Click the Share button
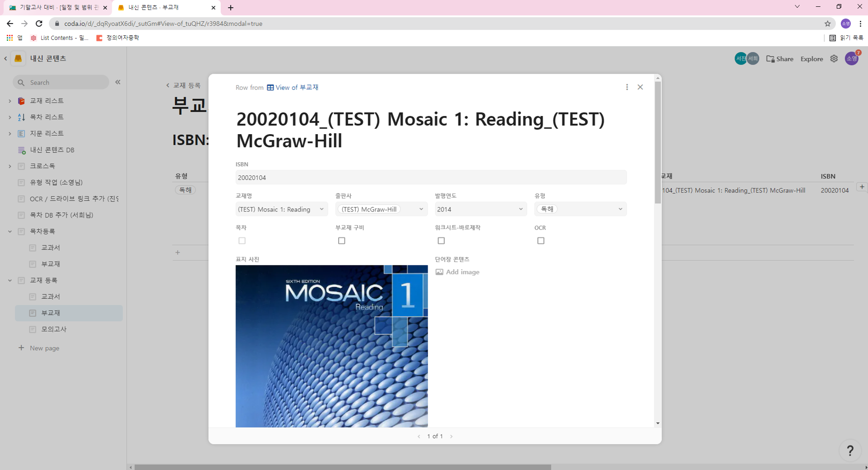 click(x=780, y=59)
